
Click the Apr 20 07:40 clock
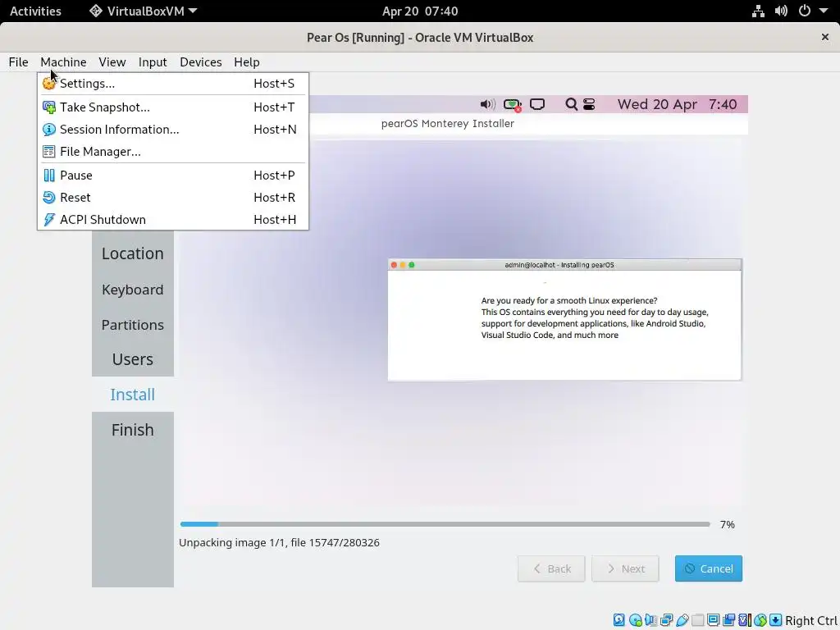coord(420,11)
